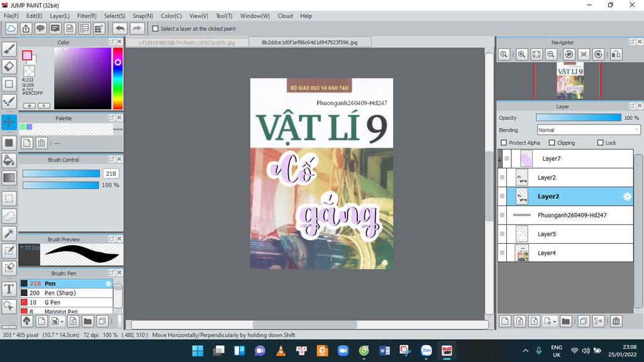Flip the view horizontally in Navigator
644x362 pixels.
[x=616, y=54]
